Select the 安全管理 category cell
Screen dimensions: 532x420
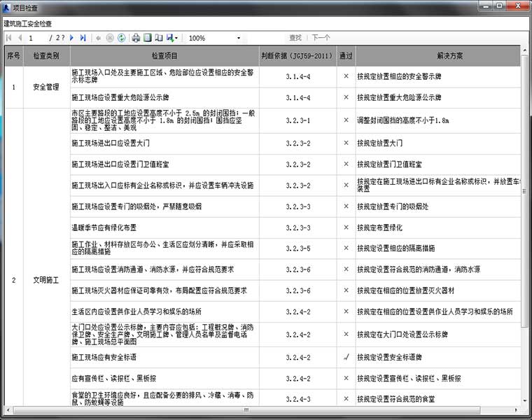46,87
